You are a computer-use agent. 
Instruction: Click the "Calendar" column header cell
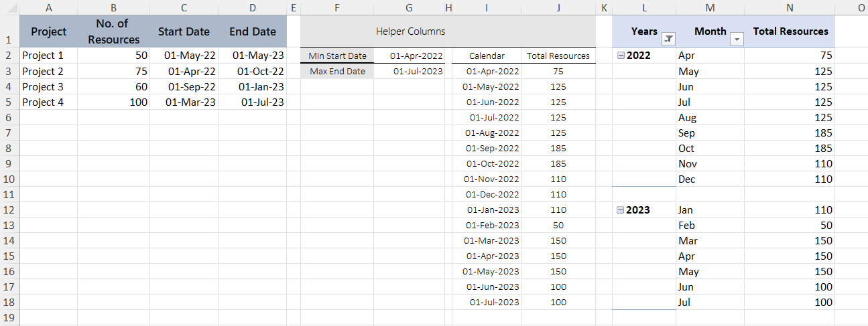[487, 56]
